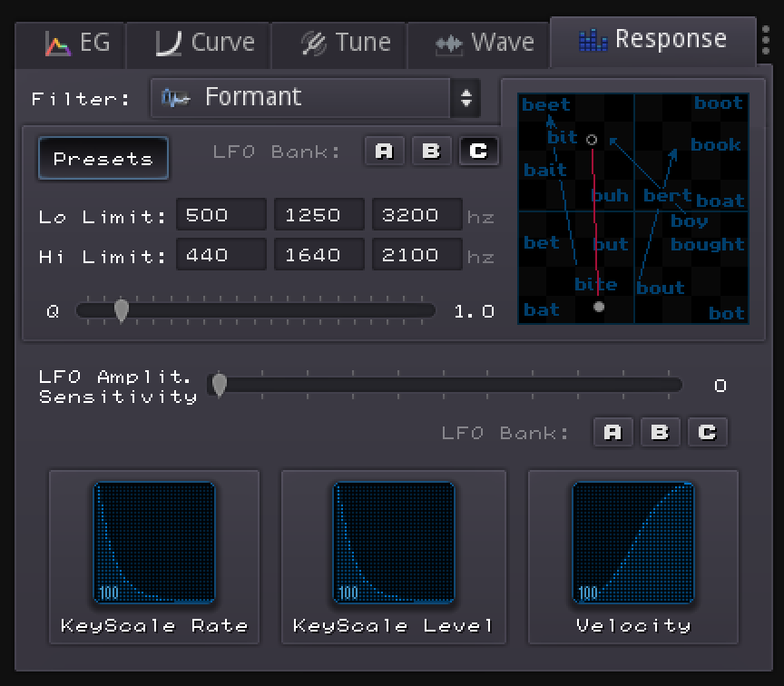
Task: Click the Q value 1.0
Action: tap(474, 311)
